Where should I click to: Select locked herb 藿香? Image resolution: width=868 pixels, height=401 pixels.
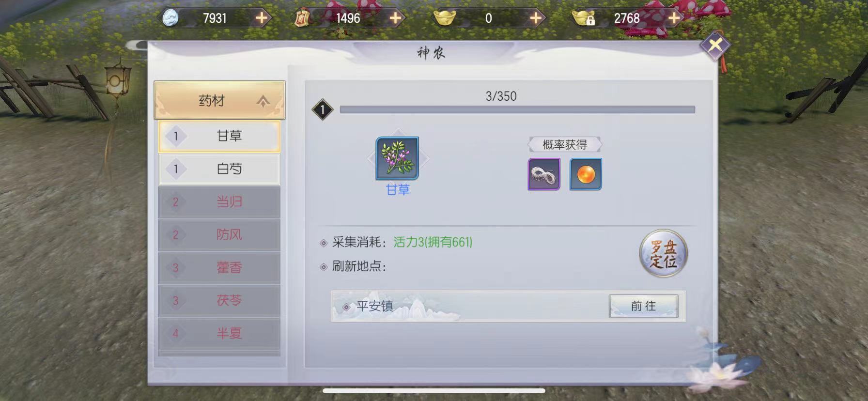[219, 268]
